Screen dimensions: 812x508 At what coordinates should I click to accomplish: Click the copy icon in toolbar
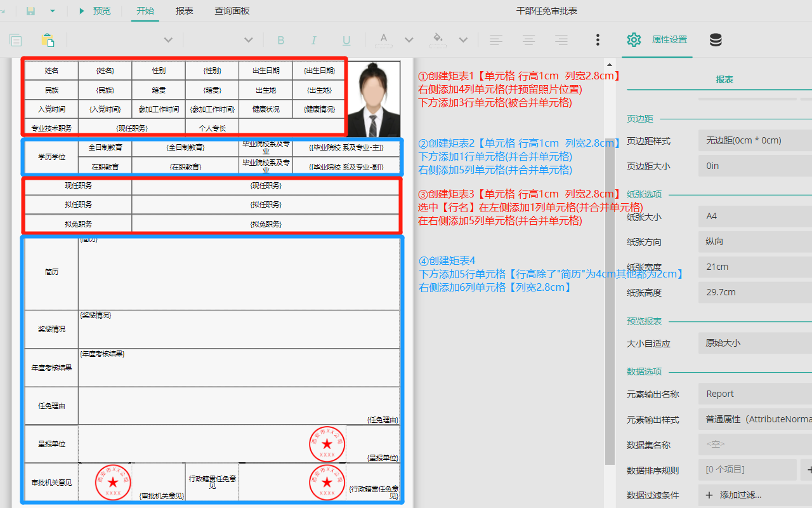(16, 40)
